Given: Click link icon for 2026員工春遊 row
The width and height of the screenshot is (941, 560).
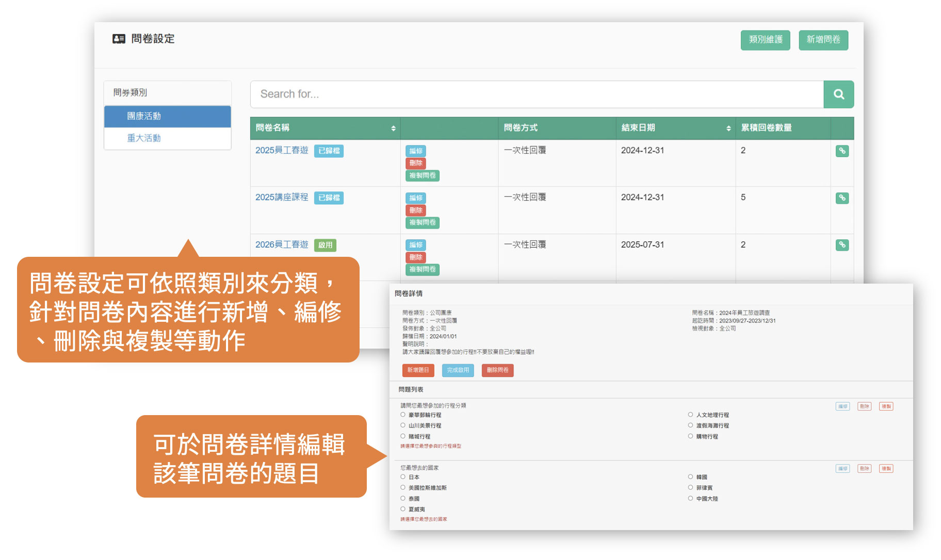Looking at the screenshot, I should coord(842,245).
